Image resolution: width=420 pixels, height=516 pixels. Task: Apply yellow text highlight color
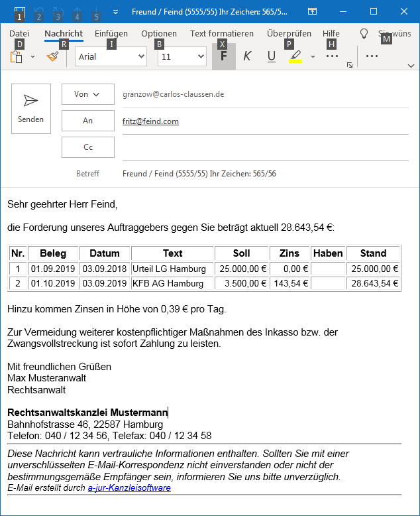pos(295,56)
